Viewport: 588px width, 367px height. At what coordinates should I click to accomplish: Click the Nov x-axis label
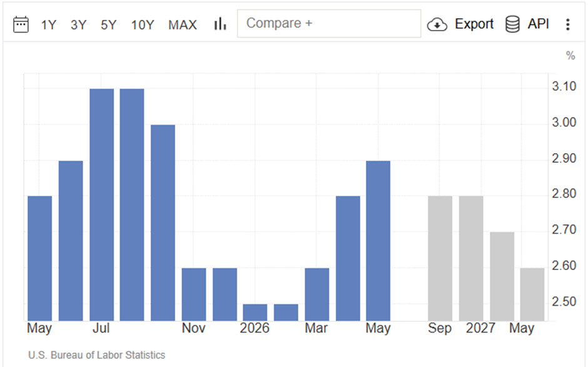(x=193, y=328)
